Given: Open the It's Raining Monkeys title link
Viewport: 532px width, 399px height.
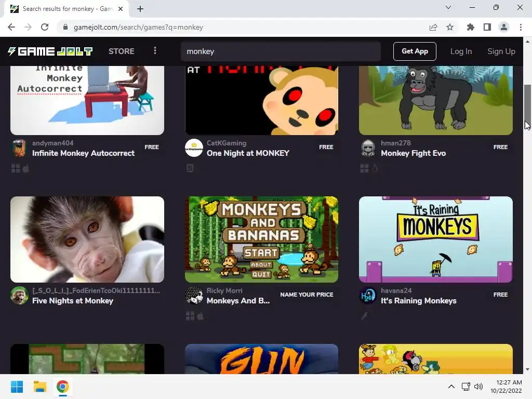Looking at the screenshot, I should click(418, 301).
